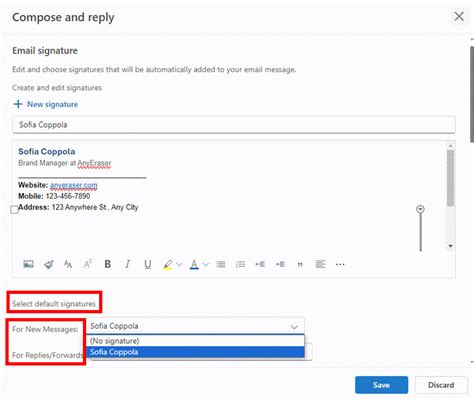
Task: Insert a numbered list
Action: point(240,264)
